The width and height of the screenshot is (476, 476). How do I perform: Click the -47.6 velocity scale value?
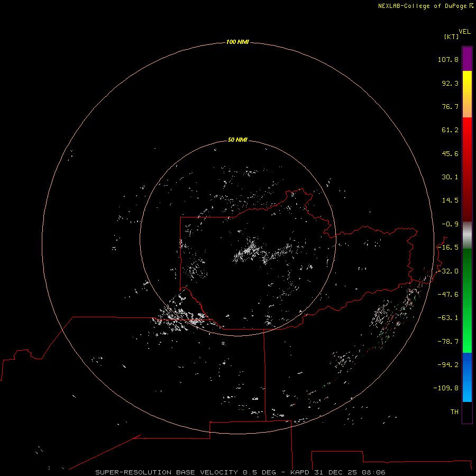tap(448, 295)
